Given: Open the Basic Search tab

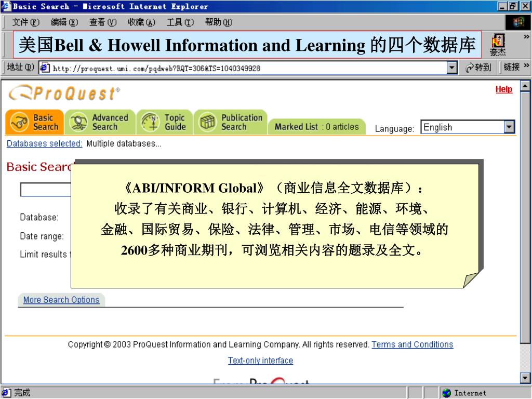Looking at the screenshot, I should (35, 122).
